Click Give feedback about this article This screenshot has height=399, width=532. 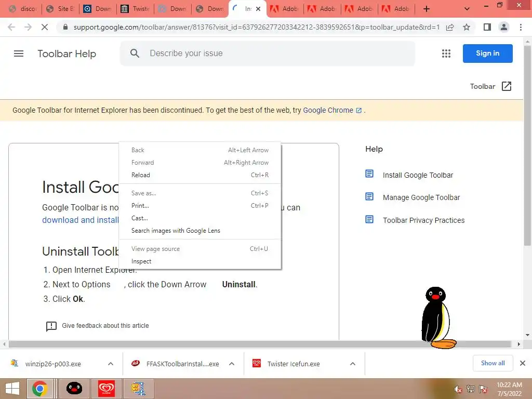tap(105, 326)
